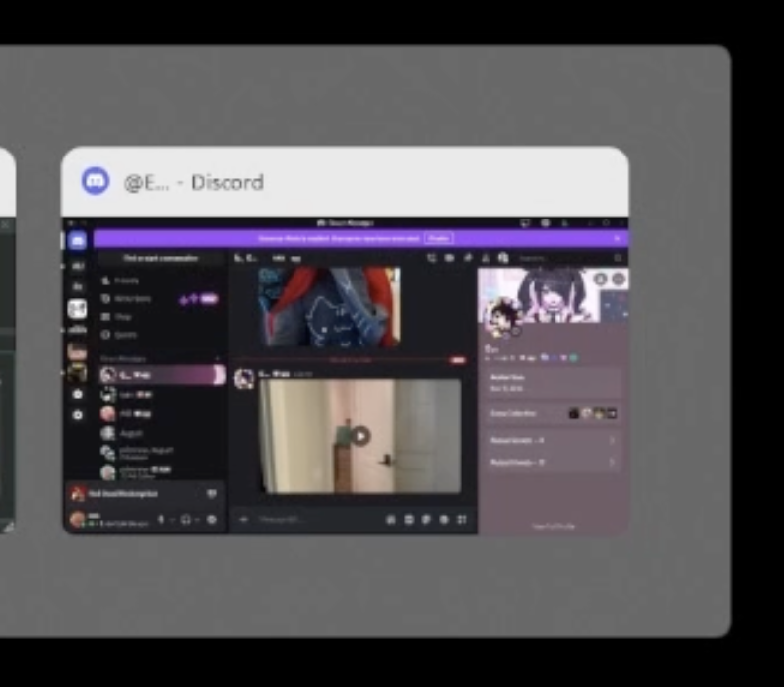This screenshot has width=784, height=687.
Task: Start a voice call in the DM
Action: (432, 258)
